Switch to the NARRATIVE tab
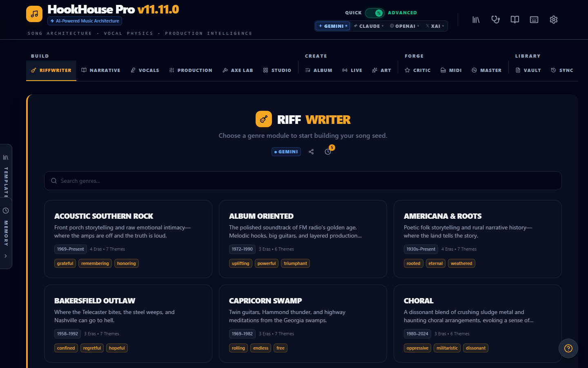 click(101, 70)
